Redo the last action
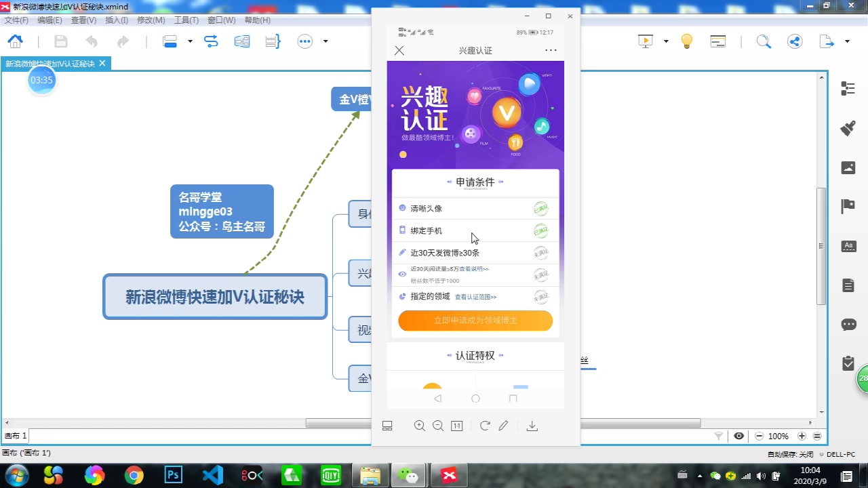This screenshot has width=868, height=488. point(123,41)
